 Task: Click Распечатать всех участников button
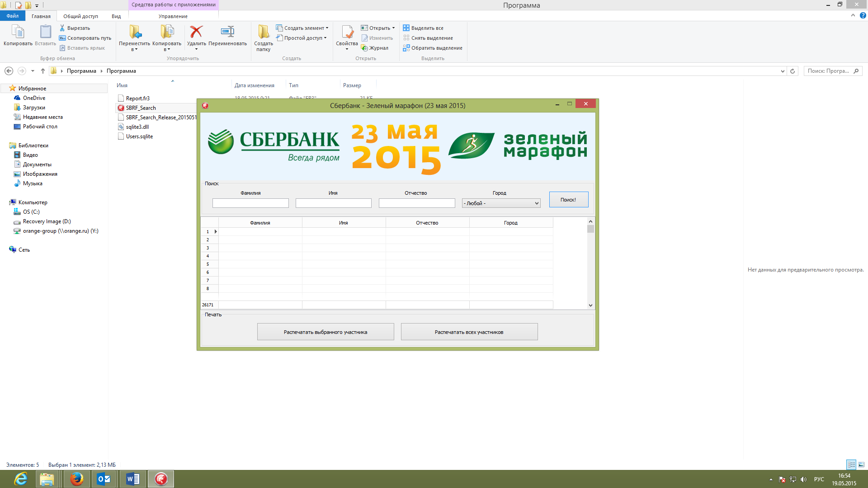click(469, 332)
